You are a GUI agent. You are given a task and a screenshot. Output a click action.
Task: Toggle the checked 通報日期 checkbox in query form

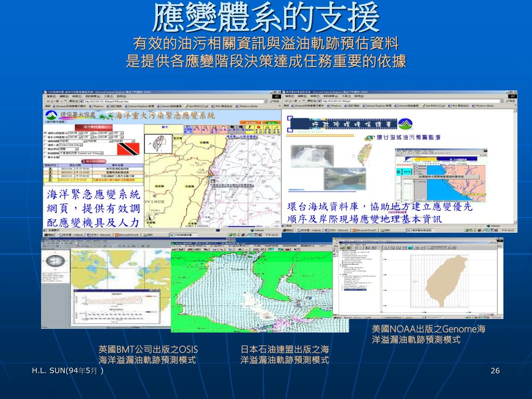[x=46, y=133]
